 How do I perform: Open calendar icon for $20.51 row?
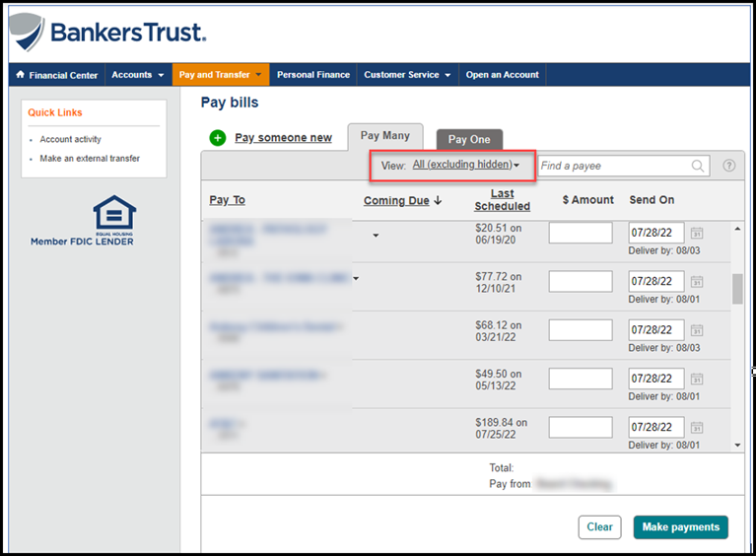tap(697, 233)
